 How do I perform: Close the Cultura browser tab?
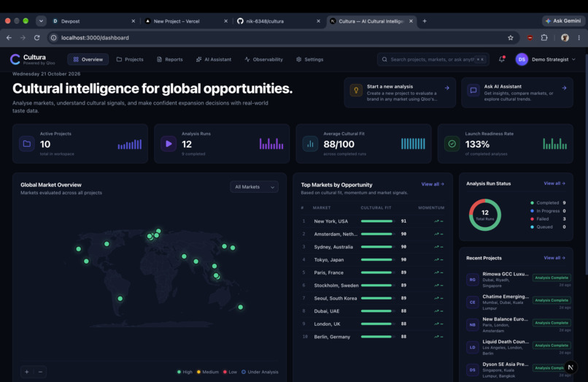(411, 21)
